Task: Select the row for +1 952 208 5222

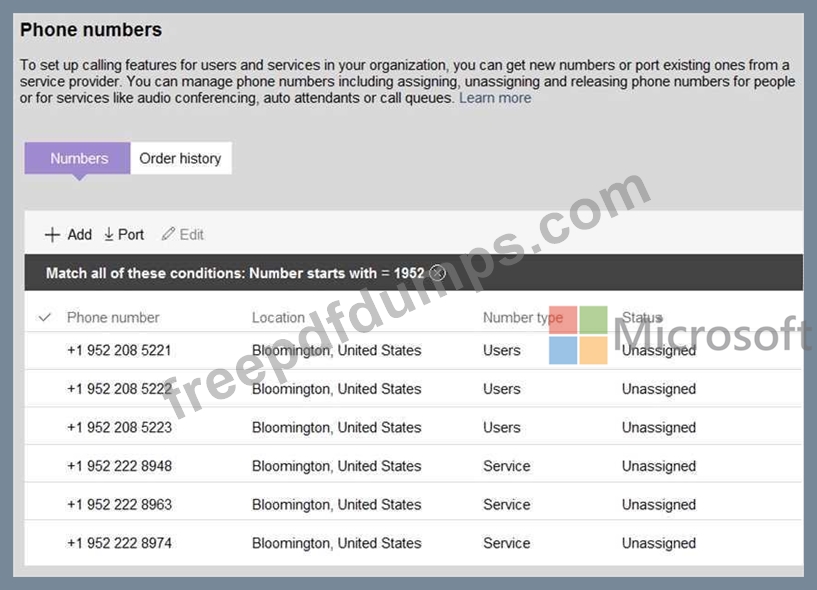Action: [x=119, y=389]
